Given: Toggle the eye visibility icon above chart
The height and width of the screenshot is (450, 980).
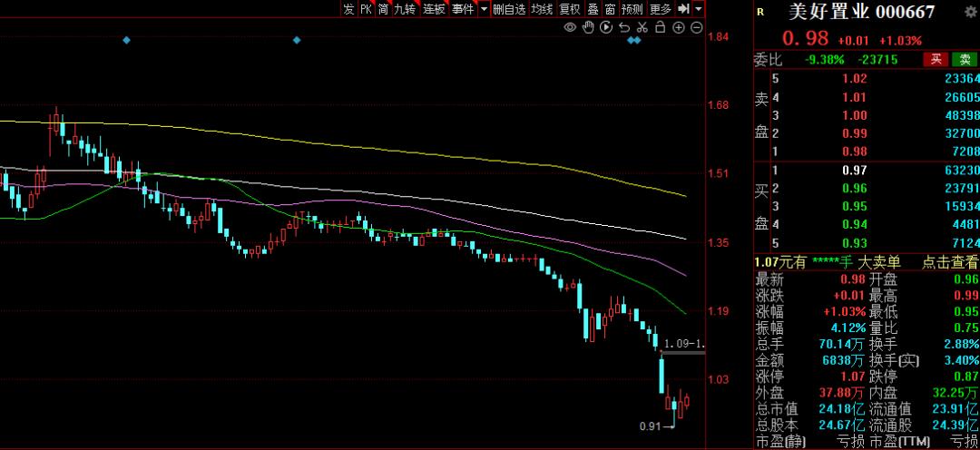Looking at the screenshot, I should tap(570, 27).
